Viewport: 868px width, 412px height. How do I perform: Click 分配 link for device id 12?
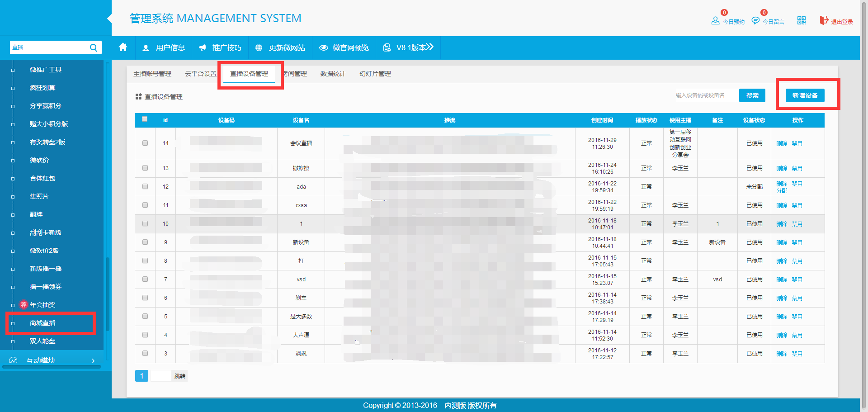(782, 190)
